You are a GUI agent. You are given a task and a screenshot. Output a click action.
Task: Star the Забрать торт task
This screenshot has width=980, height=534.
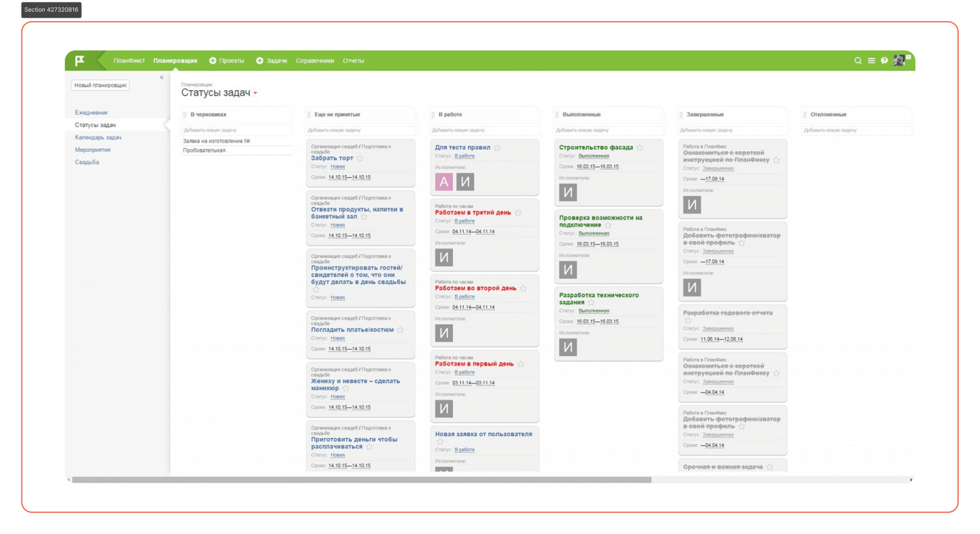click(x=360, y=158)
